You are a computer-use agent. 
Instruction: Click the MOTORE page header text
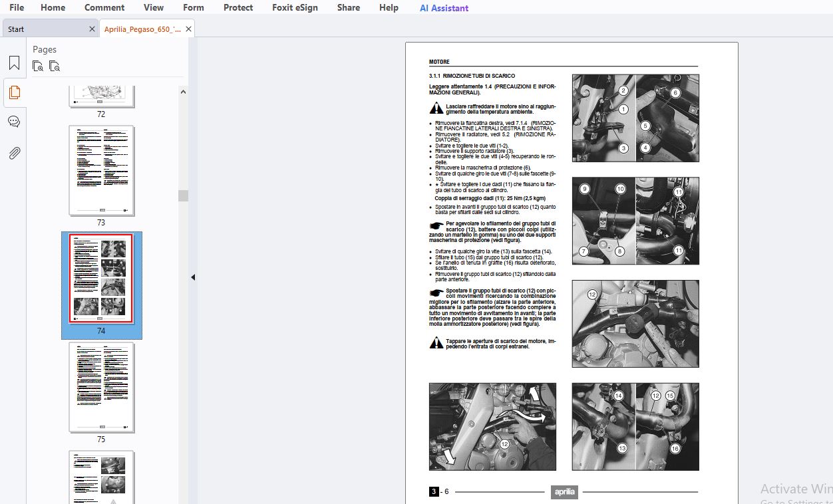click(x=439, y=62)
